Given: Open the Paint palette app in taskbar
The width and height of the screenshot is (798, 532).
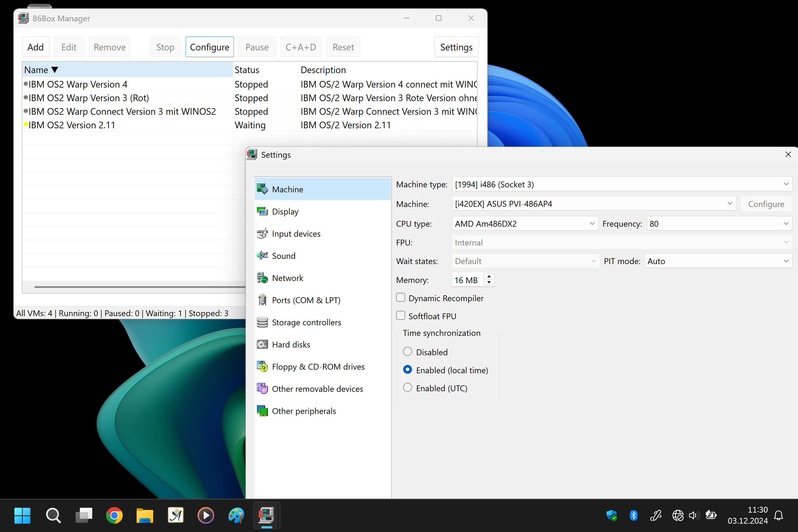Looking at the screenshot, I should [236, 515].
